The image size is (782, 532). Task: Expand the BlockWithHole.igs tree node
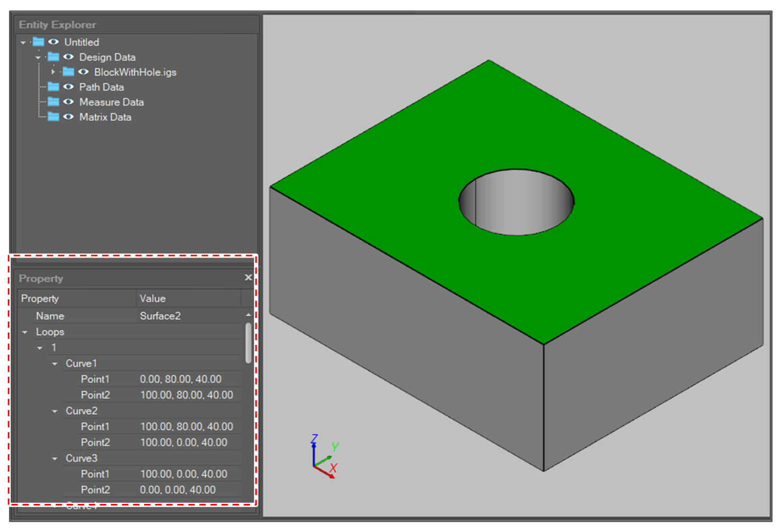[x=53, y=72]
